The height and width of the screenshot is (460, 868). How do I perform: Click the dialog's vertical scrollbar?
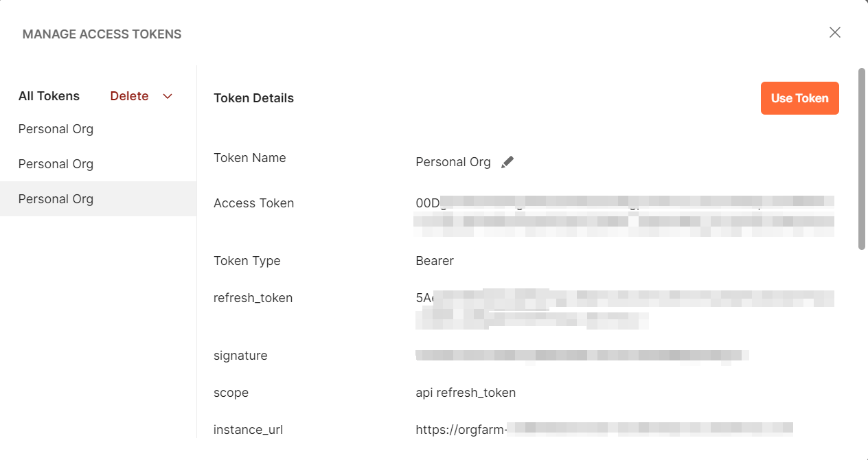click(862, 158)
